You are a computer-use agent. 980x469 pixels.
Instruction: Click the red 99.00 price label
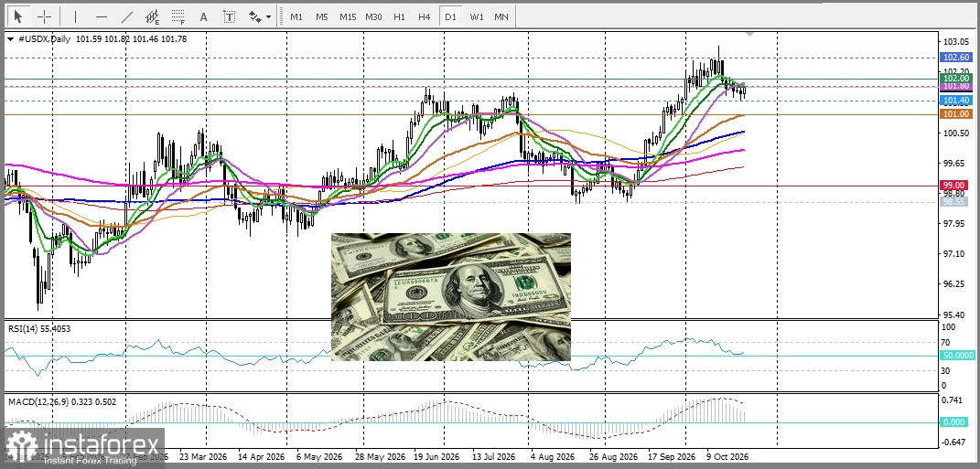(x=955, y=186)
